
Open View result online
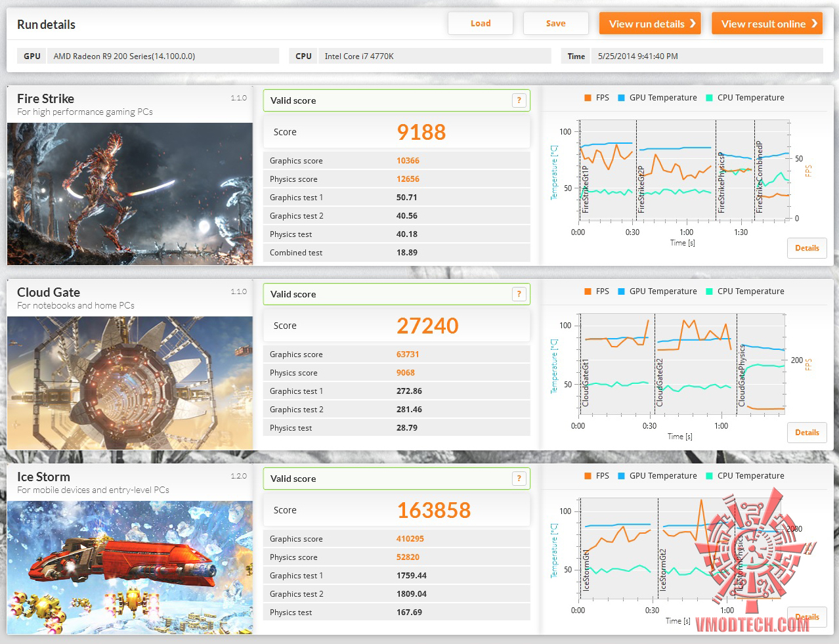click(767, 24)
